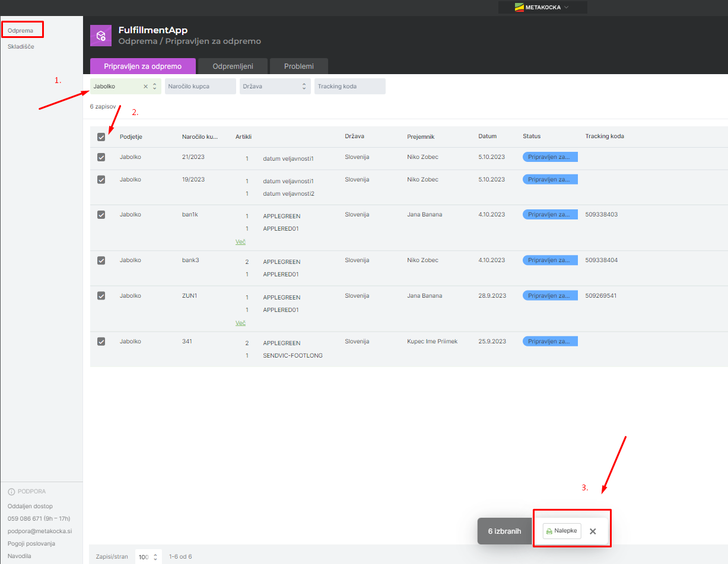Clear the Jabolko filter with the x icon
728x564 pixels.
[145, 87]
